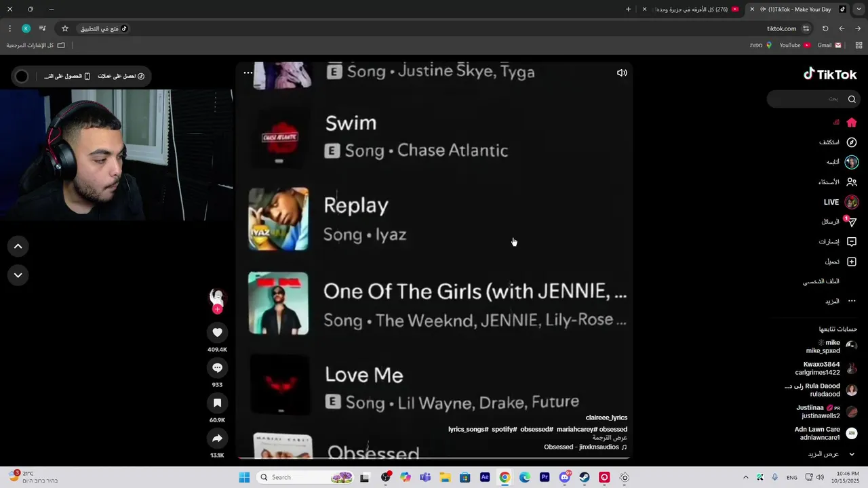Open the Open in app button in address bar
Screen dimensions: 868x488
[x=104, y=28]
